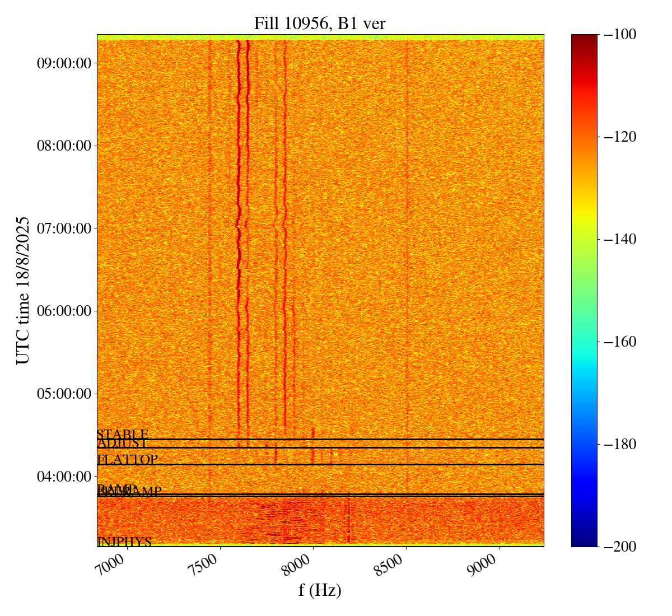Click the plot title 'Fill 10956, B1 ver'
The height and width of the screenshot is (616, 672).
[320, 23]
